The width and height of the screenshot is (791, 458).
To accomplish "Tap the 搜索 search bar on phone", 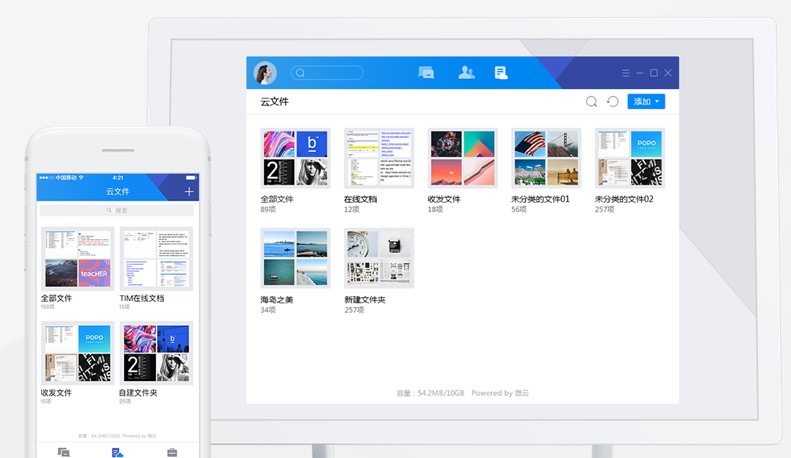I will pos(117,210).
